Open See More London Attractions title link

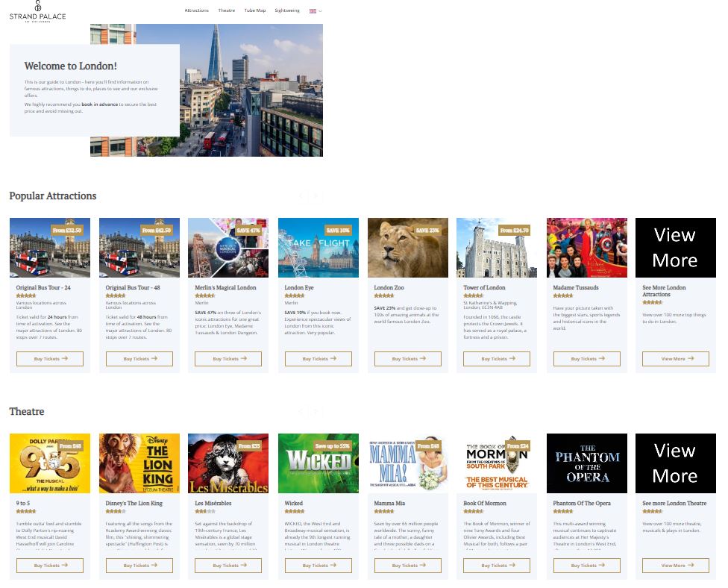click(x=664, y=291)
